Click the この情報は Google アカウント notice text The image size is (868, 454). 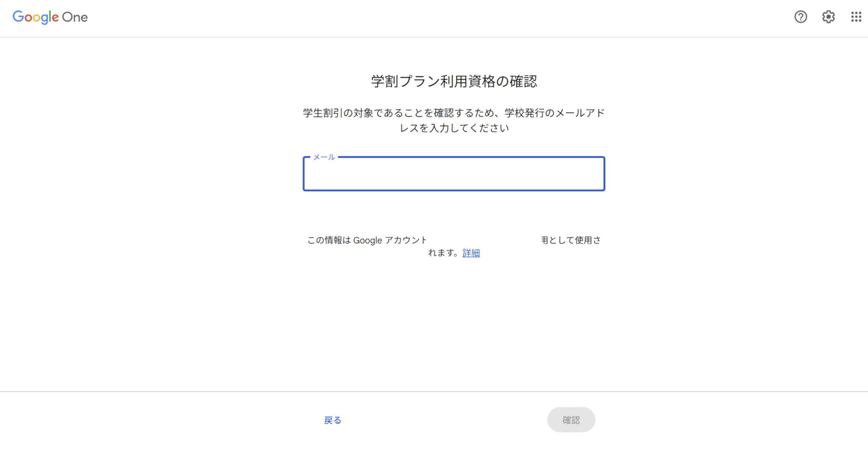click(x=454, y=246)
